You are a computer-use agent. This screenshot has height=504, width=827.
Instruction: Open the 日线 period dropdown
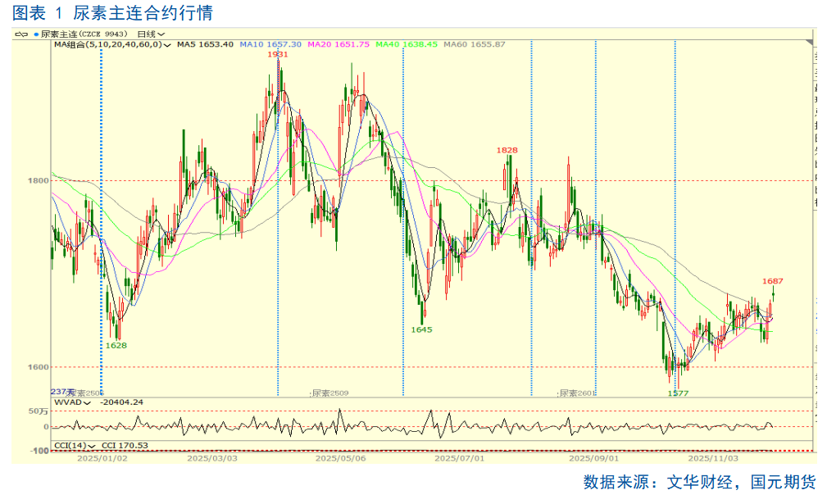[x=151, y=34]
